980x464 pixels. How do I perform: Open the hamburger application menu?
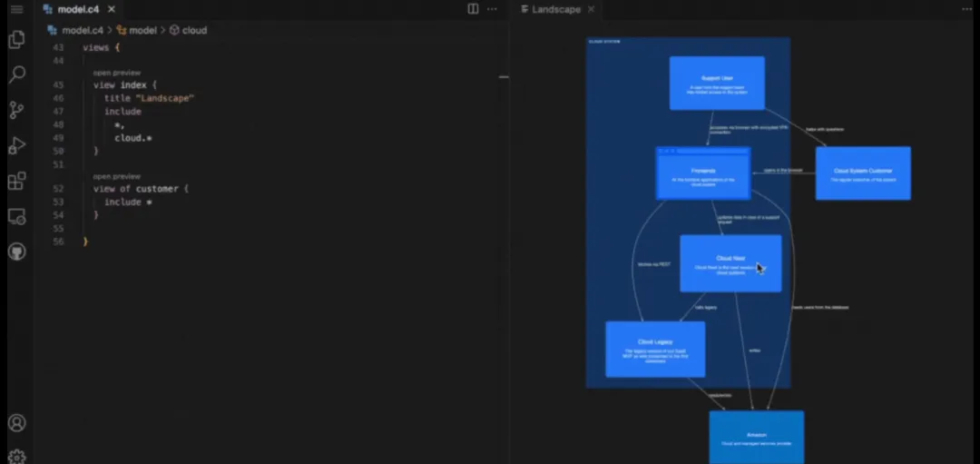(17, 9)
